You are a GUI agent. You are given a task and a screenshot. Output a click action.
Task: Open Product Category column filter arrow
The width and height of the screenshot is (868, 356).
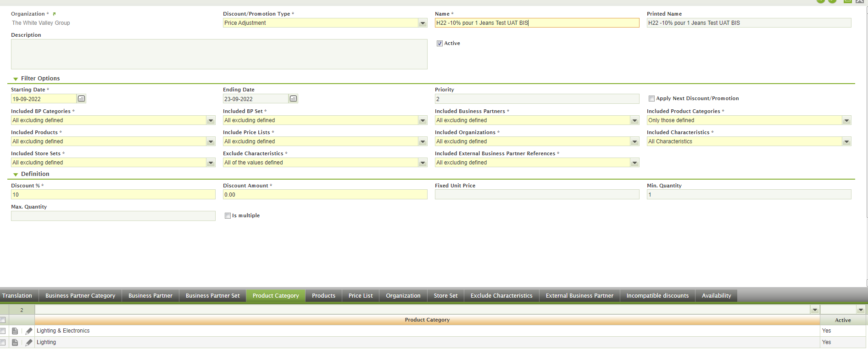pyautogui.click(x=815, y=310)
